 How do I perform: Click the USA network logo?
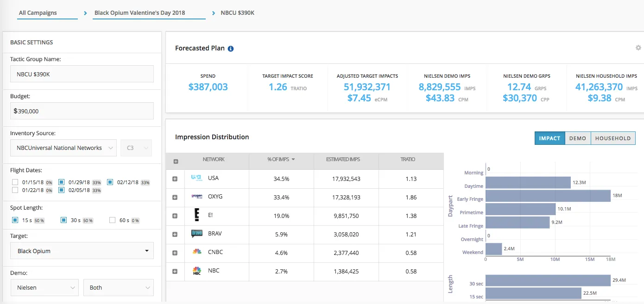click(x=196, y=178)
